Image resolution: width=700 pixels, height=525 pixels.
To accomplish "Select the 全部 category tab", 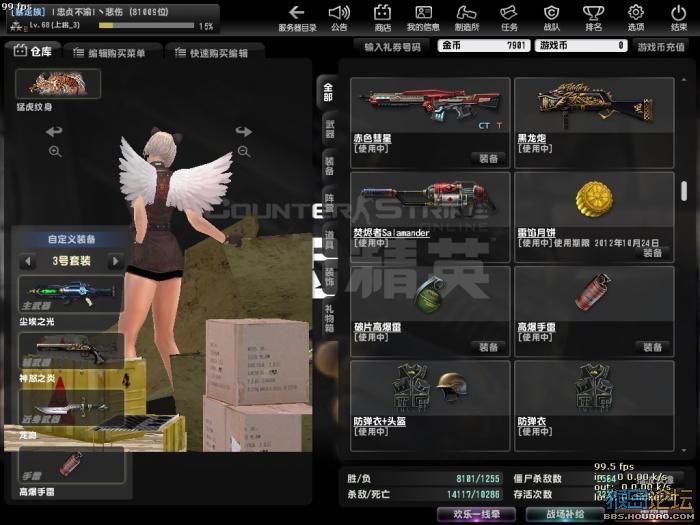I will click(328, 92).
